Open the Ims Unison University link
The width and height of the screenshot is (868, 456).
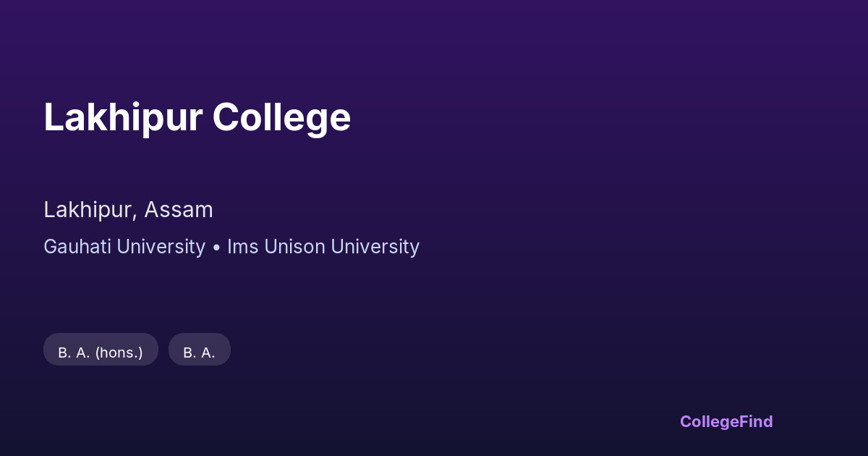click(323, 247)
